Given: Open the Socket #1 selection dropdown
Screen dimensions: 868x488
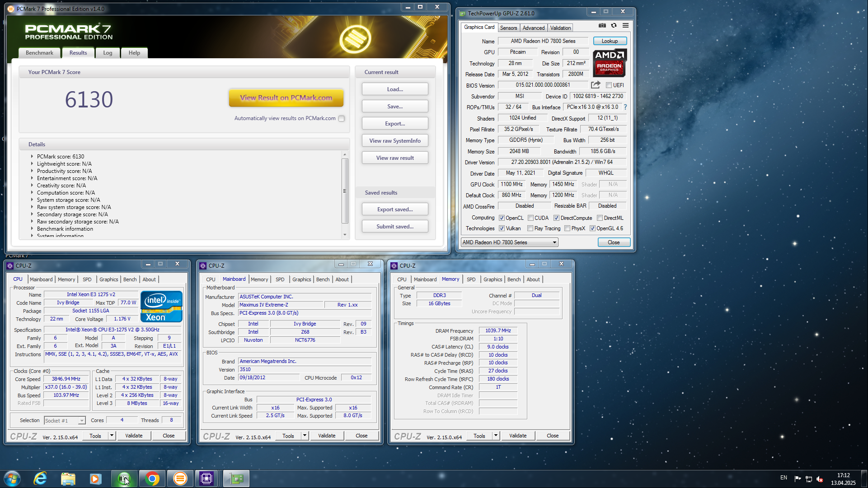Looking at the screenshot, I should (x=65, y=420).
